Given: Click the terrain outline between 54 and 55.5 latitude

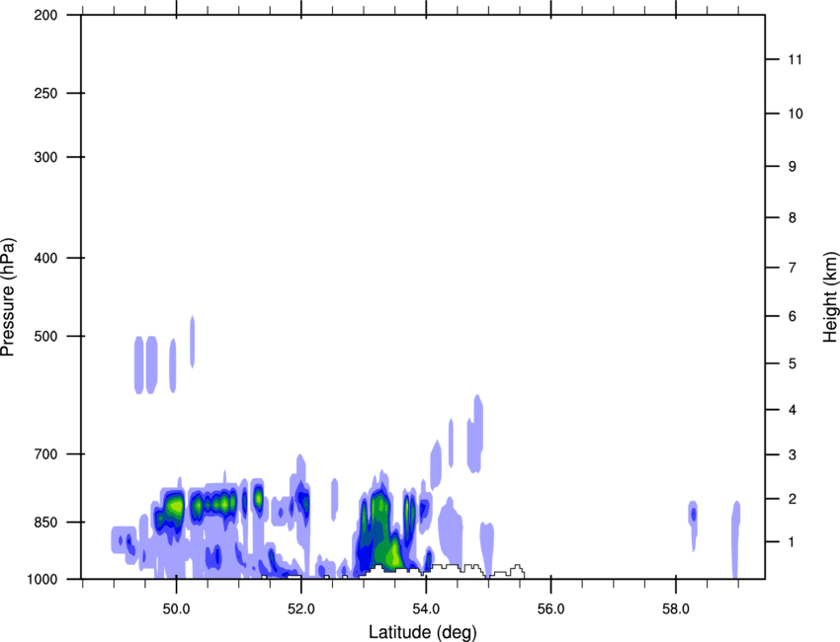Looking at the screenshot, I should (478, 570).
